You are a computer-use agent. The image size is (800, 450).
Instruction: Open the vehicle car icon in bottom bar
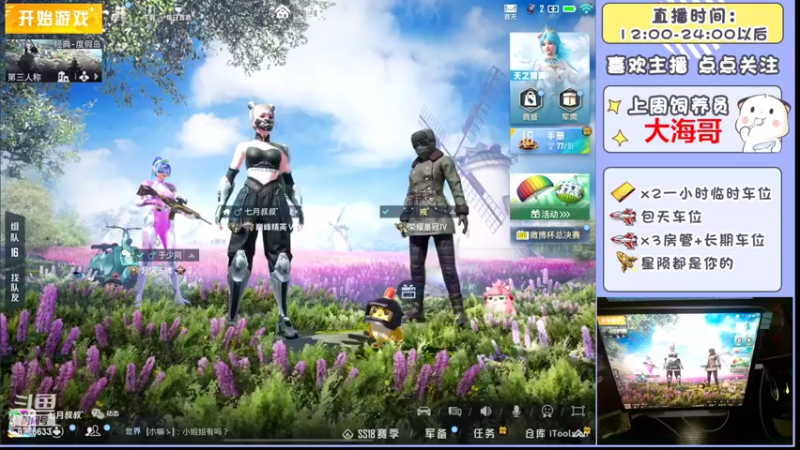[423, 411]
